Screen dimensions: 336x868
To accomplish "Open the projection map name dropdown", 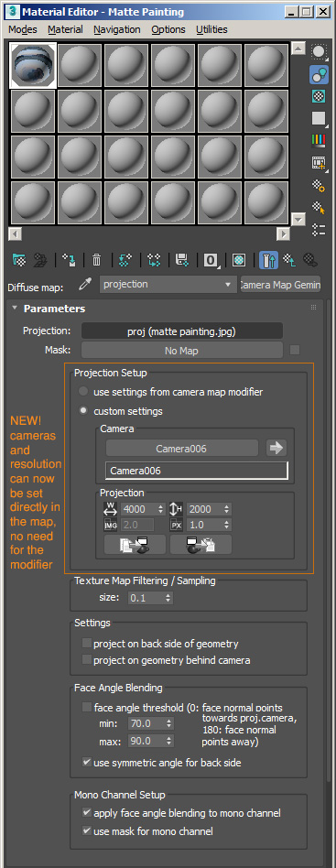I will pyautogui.click(x=168, y=285).
